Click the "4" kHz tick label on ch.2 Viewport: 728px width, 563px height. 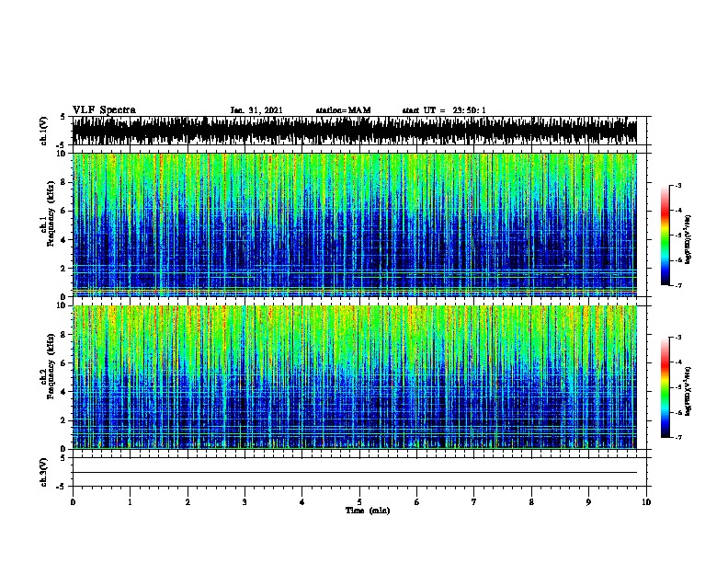tap(63, 392)
